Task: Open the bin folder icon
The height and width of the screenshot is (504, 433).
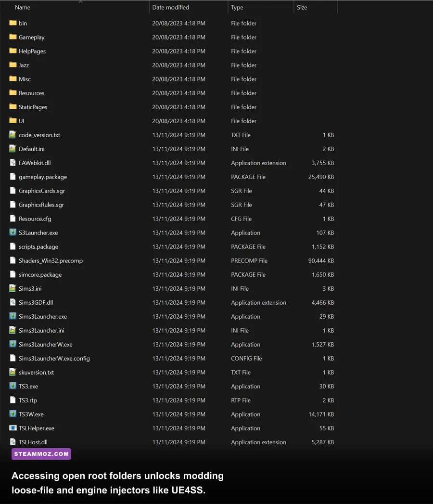Action: click(x=13, y=23)
